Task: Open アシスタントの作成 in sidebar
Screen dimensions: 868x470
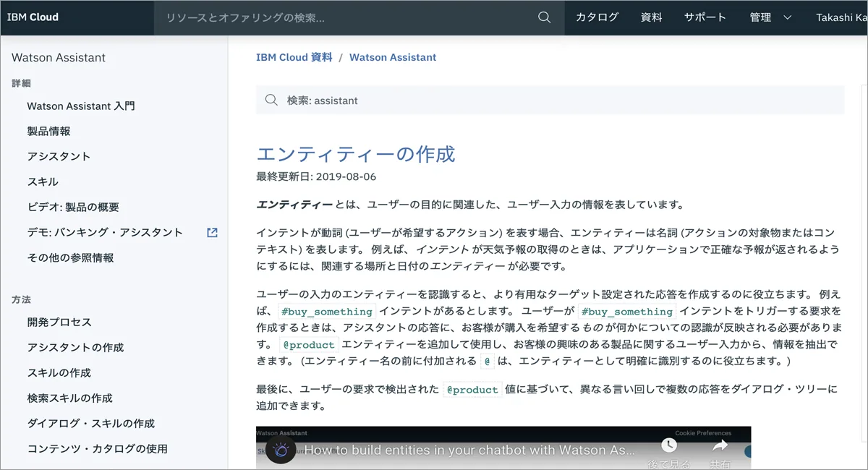Action: point(75,347)
